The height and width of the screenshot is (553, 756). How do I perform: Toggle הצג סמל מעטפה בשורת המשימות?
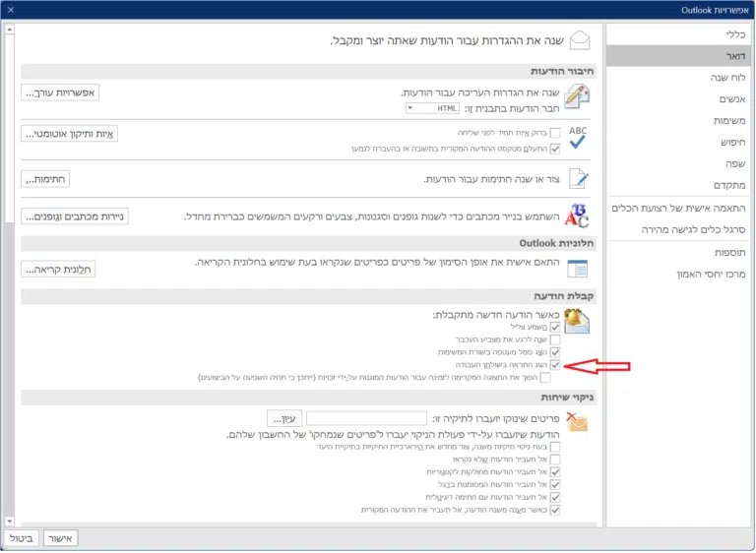point(555,352)
